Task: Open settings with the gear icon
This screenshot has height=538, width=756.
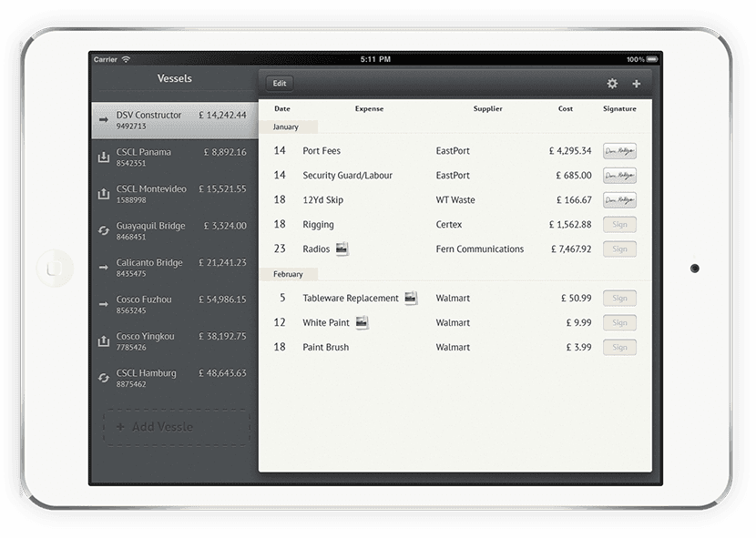Action: pos(612,84)
